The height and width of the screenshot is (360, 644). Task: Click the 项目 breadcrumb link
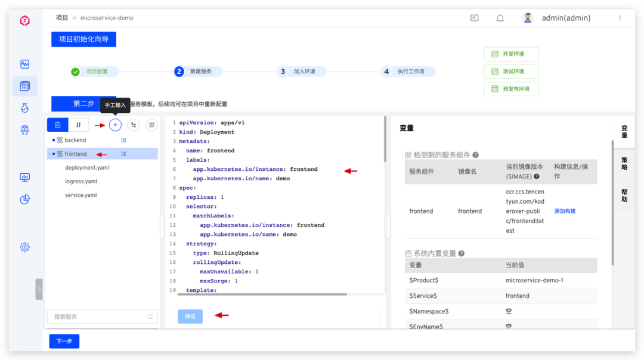pyautogui.click(x=62, y=18)
